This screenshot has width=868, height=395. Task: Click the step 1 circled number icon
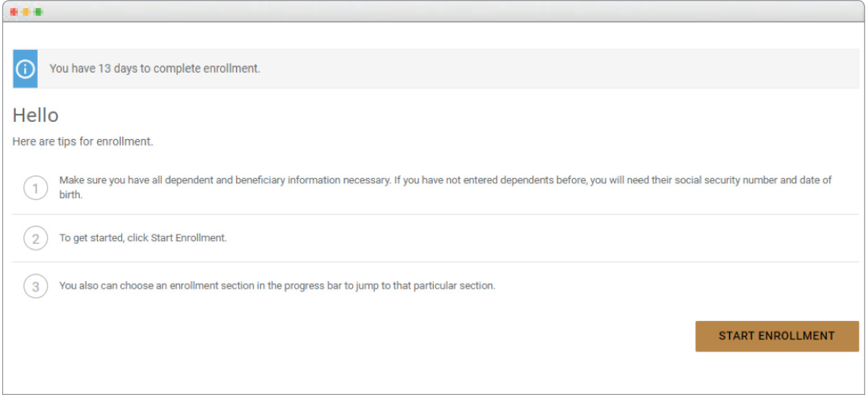coord(36,189)
